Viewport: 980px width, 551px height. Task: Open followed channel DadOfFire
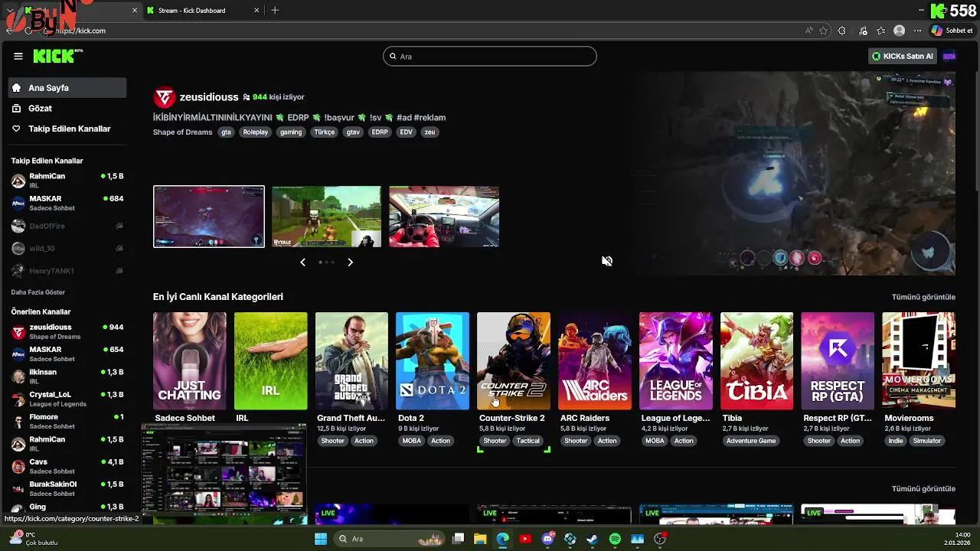tap(67, 227)
